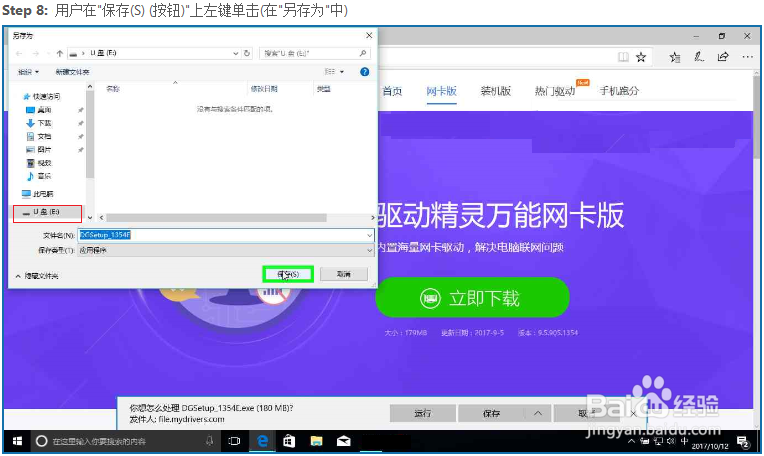764x456 pixels.
Task: Sort by Name (名称) column header
Action: (113, 89)
